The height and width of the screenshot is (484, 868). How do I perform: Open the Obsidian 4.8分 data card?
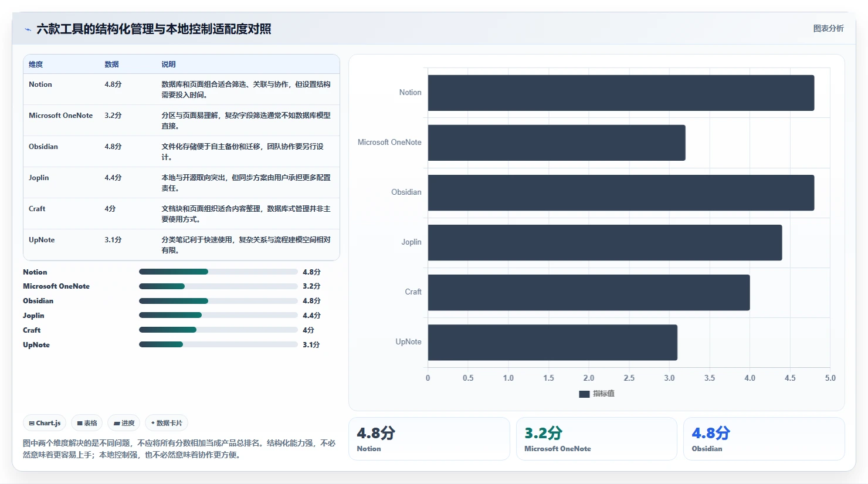pos(764,439)
